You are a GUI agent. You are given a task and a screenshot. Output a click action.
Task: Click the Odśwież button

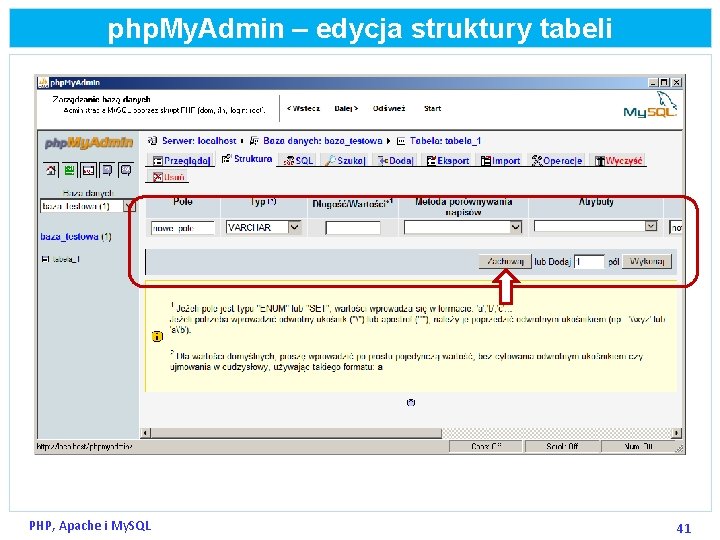click(x=389, y=108)
